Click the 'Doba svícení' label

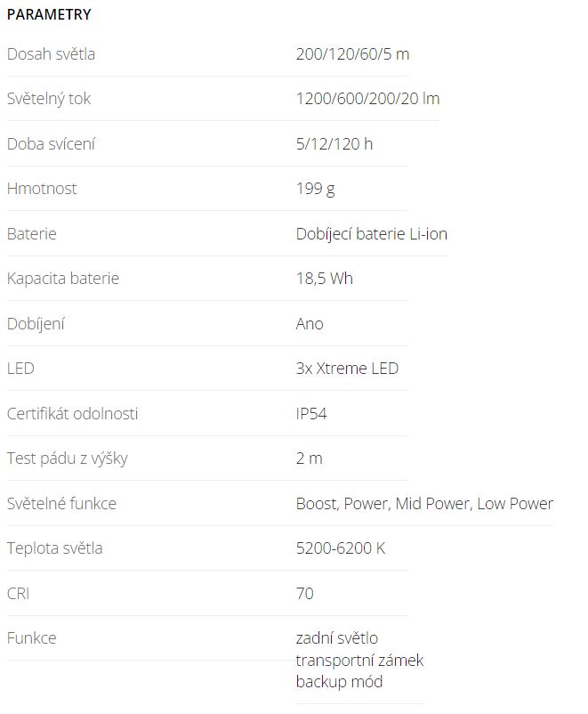tap(51, 144)
